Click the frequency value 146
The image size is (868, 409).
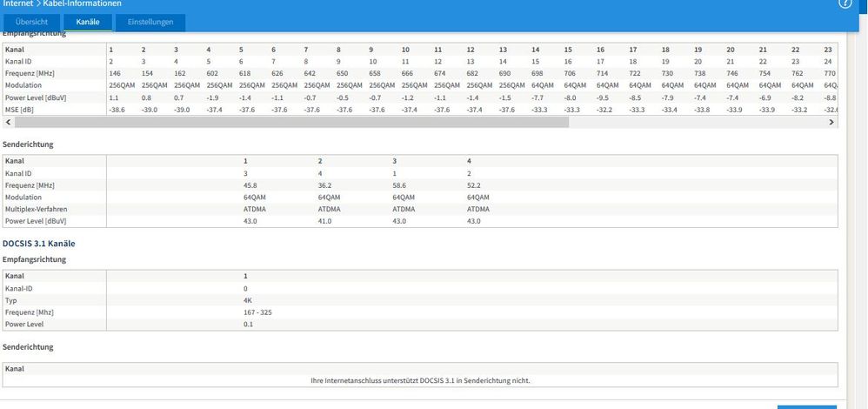pos(115,73)
